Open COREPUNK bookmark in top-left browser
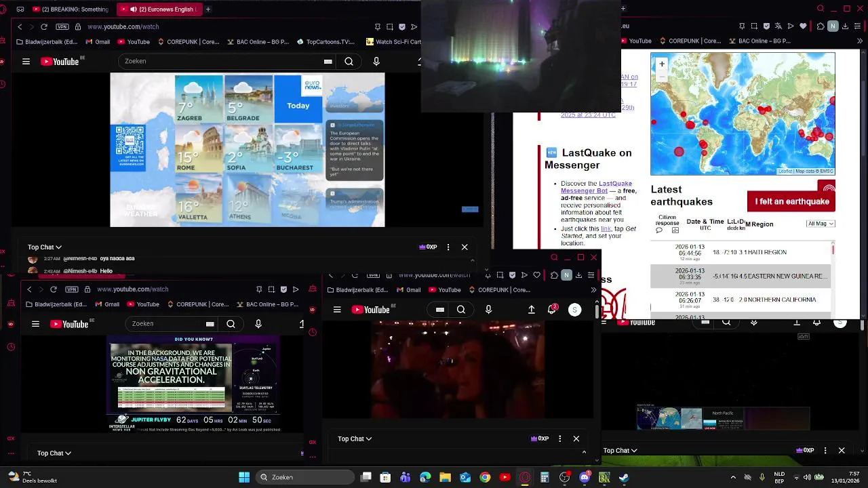 click(188, 41)
